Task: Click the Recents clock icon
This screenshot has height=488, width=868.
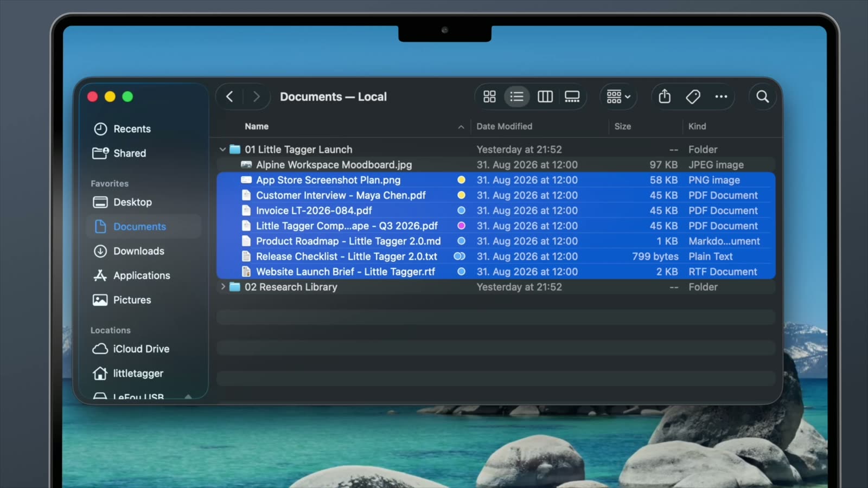Action: click(x=100, y=129)
